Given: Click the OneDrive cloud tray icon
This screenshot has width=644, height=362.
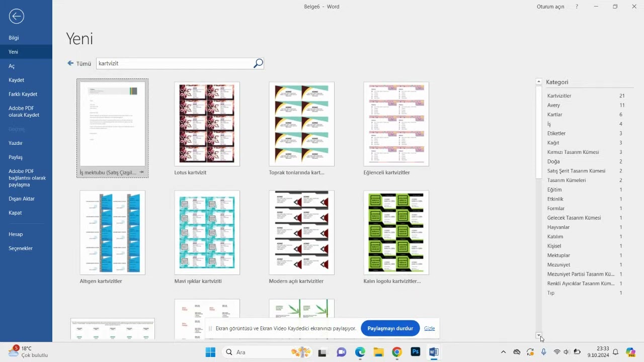Looking at the screenshot, I should pos(517,352).
